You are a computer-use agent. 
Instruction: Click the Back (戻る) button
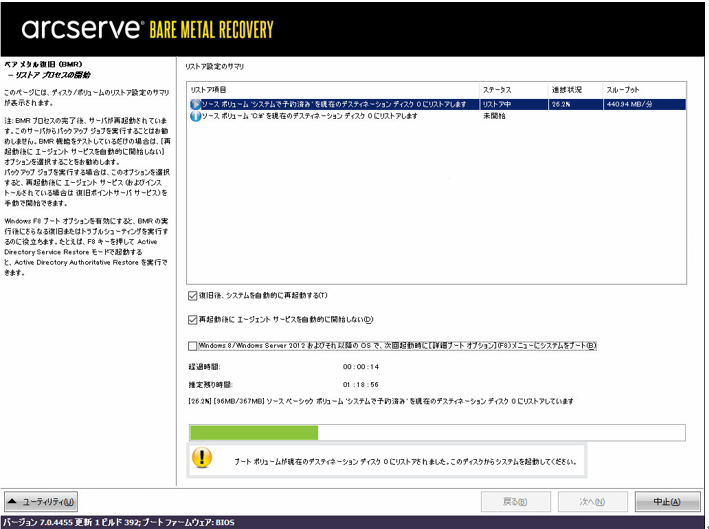click(x=515, y=502)
